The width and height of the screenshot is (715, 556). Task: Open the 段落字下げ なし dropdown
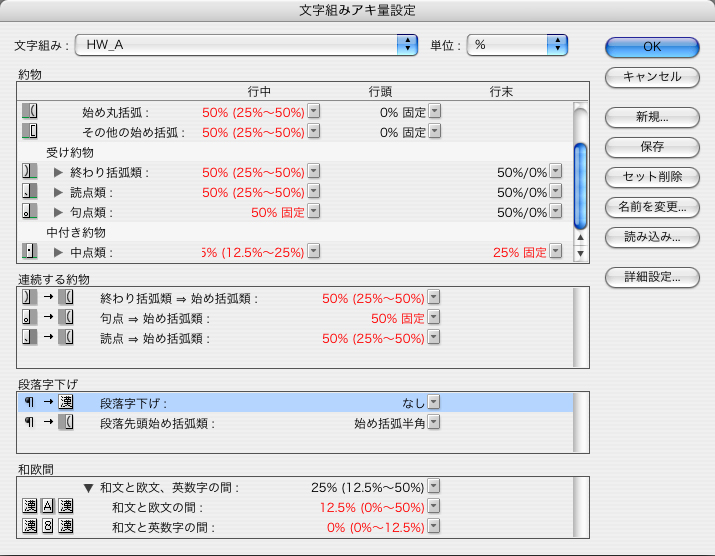tap(434, 402)
